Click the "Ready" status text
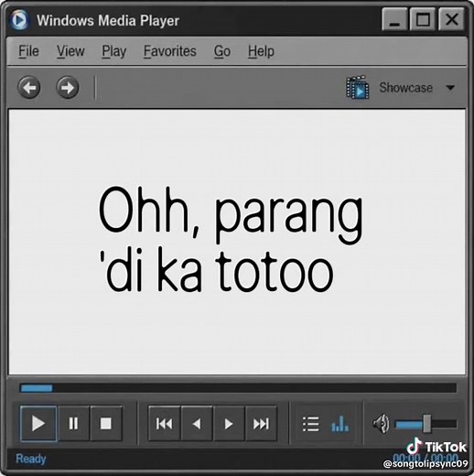474x476 pixels. coord(31,459)
